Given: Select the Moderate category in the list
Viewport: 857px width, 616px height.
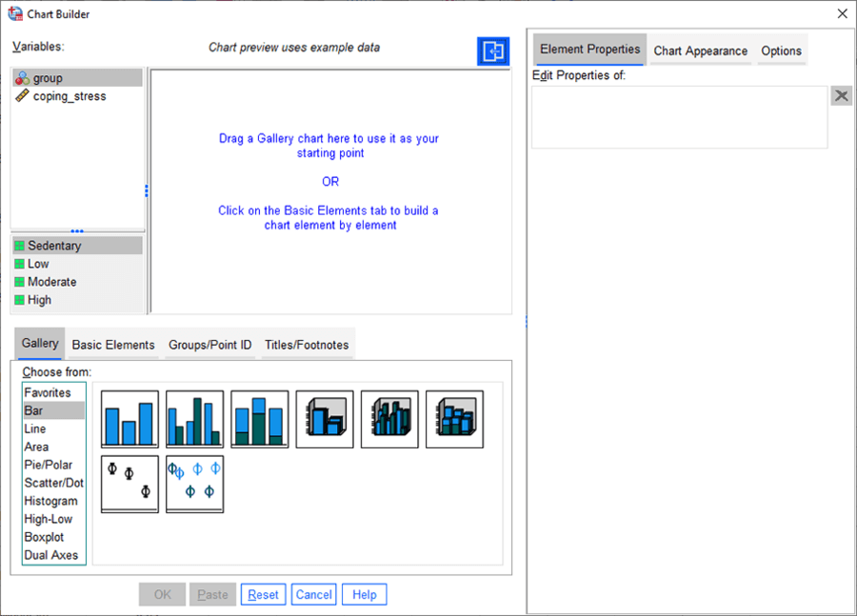Looking at the screenshot, I should click(x=51, y=282).
